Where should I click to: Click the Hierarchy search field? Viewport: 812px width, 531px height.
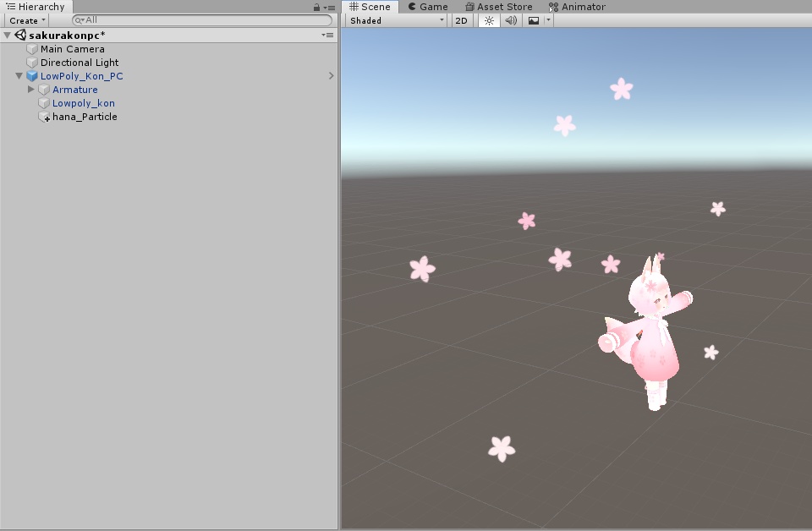[x=203, y=20]
